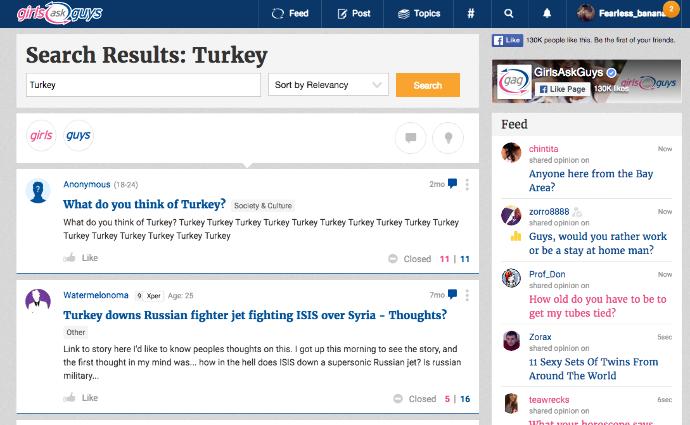
Task: Click the verified badge next to GirlsAskGuys
Action: (611, 73)
